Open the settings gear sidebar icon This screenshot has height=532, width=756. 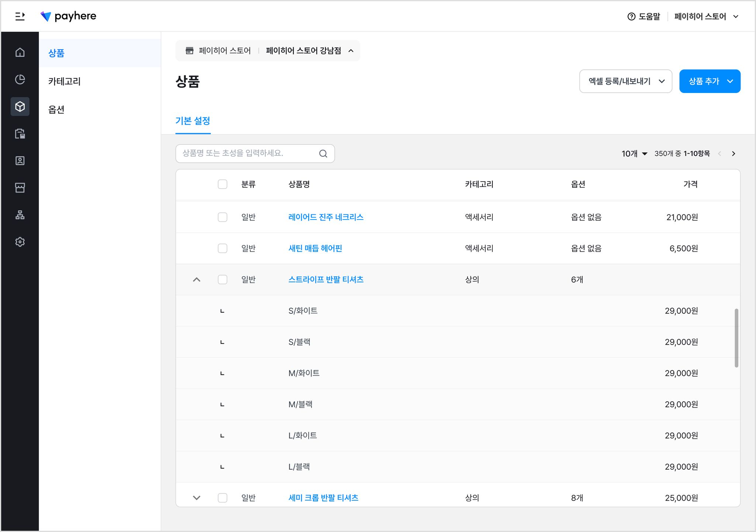point(20,242)
